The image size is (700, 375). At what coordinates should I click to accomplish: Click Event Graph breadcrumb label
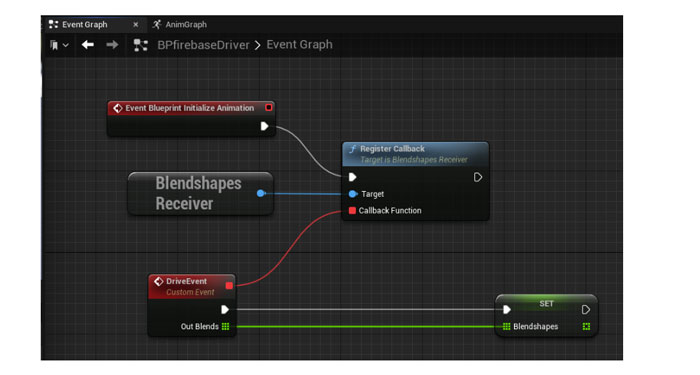tap(300, 45)
